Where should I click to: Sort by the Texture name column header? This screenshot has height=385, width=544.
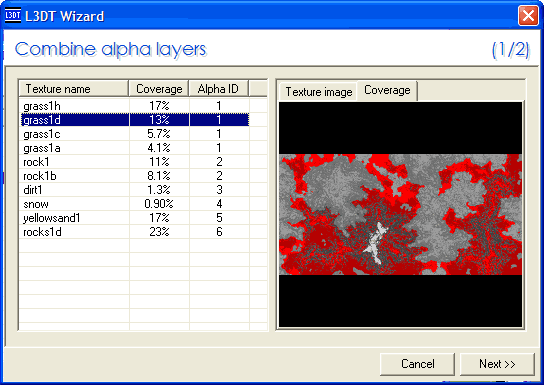[x=74, y=89]
